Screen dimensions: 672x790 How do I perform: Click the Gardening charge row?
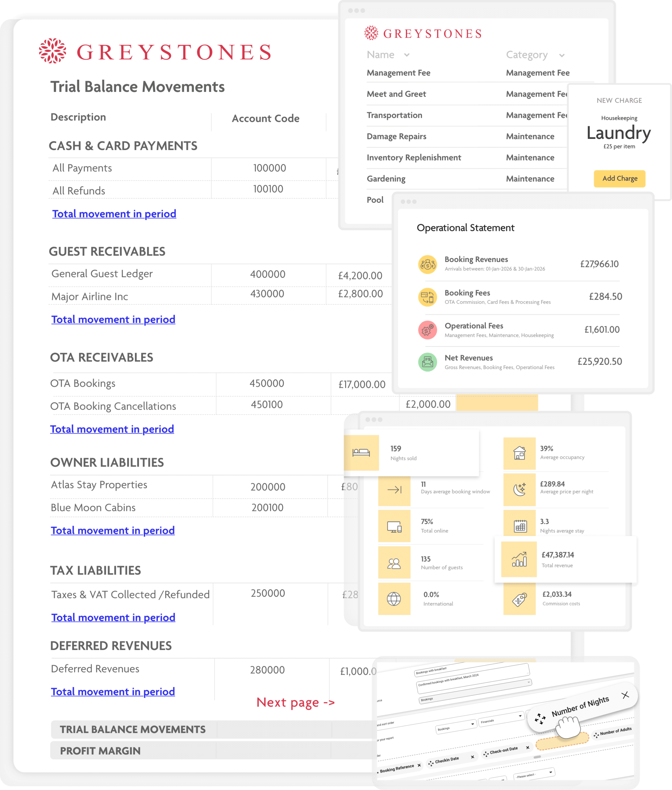pos(467,179)
